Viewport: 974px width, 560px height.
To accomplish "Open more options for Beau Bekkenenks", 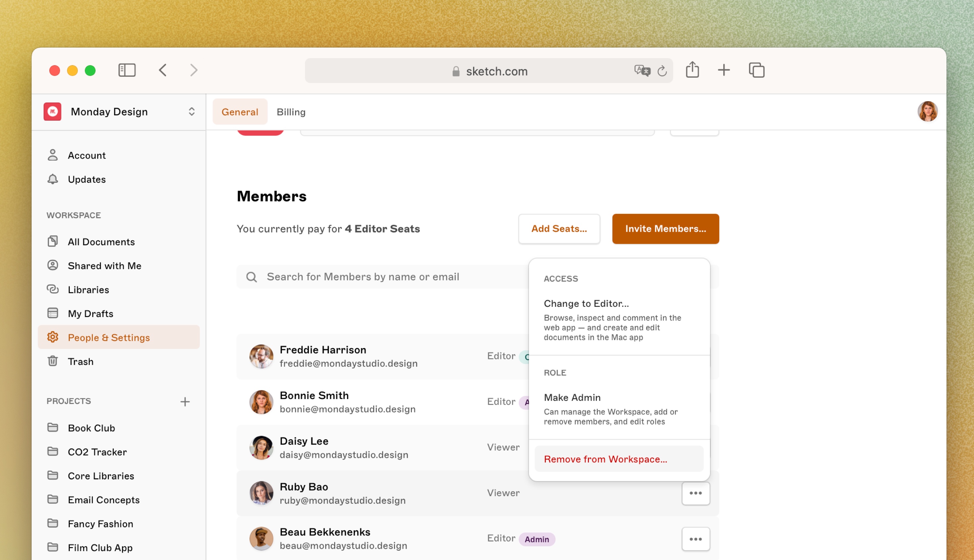I will [695, 539].
